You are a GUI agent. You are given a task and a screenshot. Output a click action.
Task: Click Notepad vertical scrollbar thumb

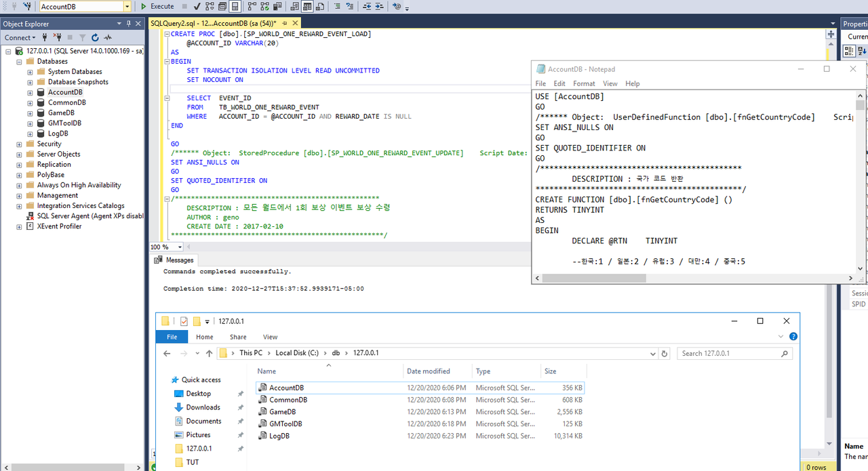861,106
